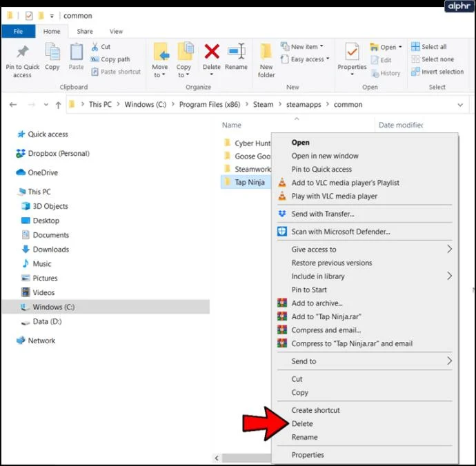Choose Create shortcut in context menu
476x466 pixels.
pyautogui.click(x=315, y=410)
